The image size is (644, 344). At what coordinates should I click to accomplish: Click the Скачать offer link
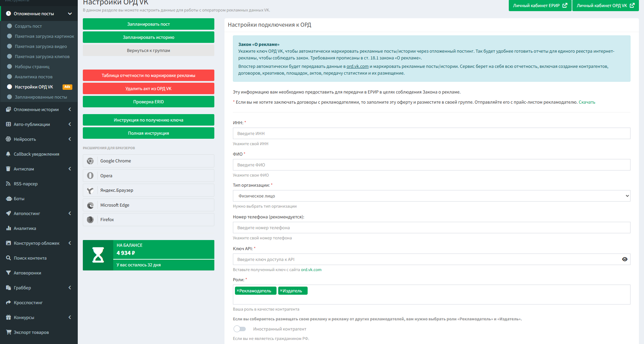coord(587,102)
